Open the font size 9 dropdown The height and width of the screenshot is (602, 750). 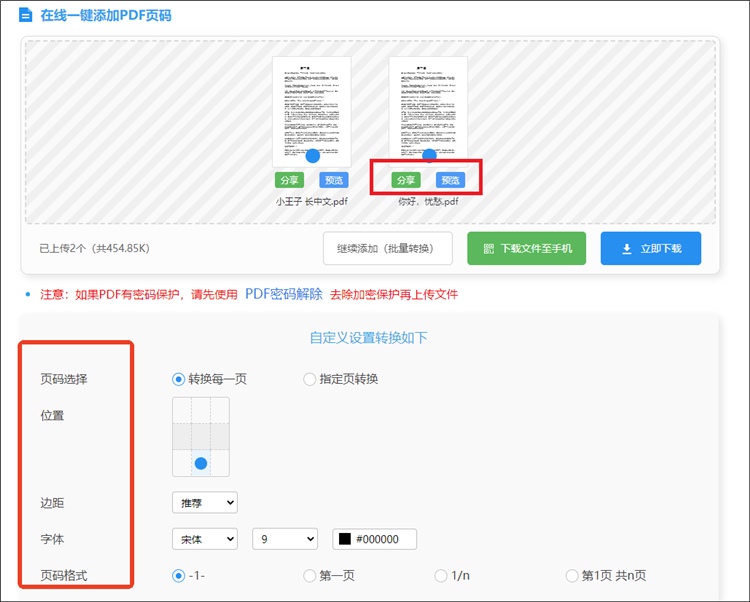(285, 539)
